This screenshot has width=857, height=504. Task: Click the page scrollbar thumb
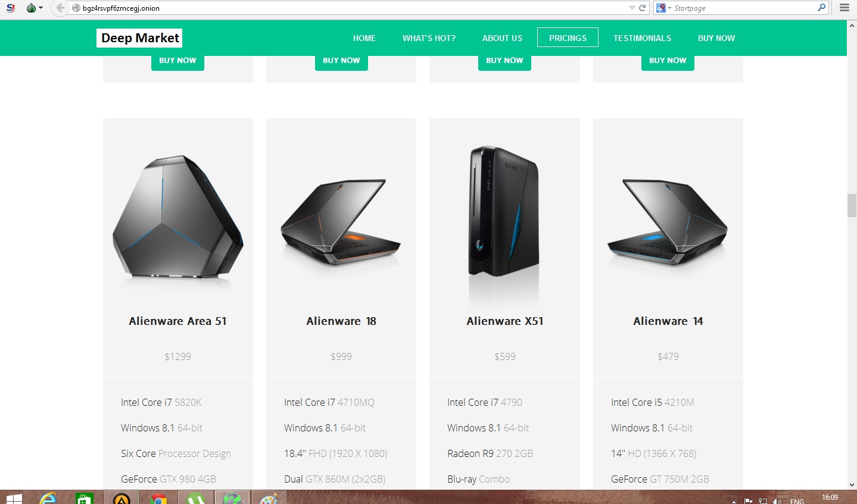(x=852, y=205)
